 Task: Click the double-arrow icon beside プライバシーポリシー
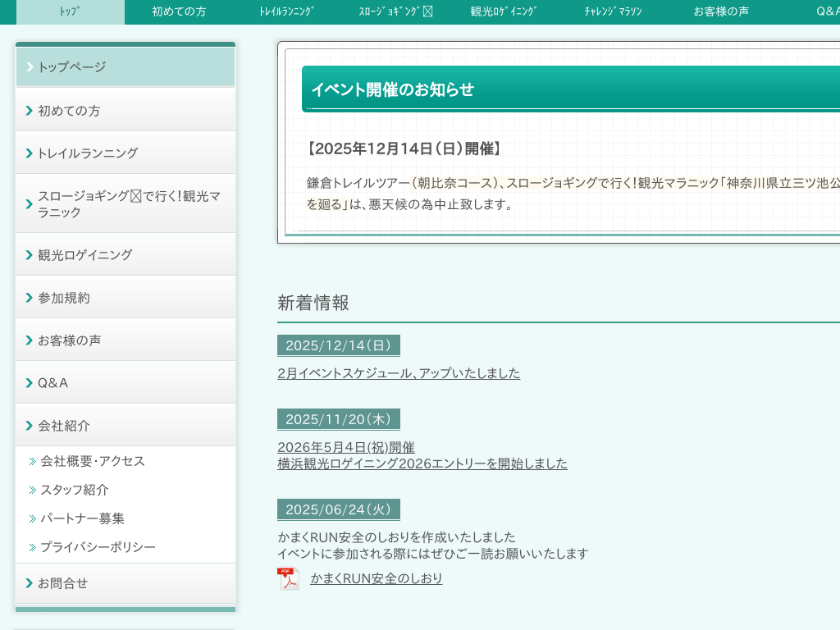[x=33, y=547]
